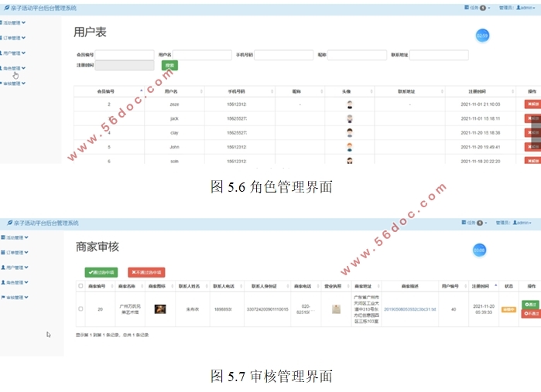The height and width of the screenshot is (392, 541).
Task: Click zeze's avatar in the user table
Action: click(350, 104)
